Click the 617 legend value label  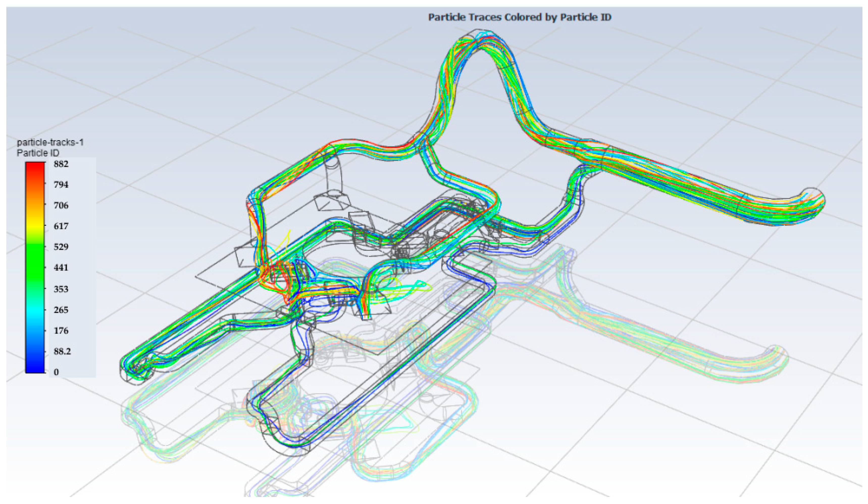(x=61, y=226)
